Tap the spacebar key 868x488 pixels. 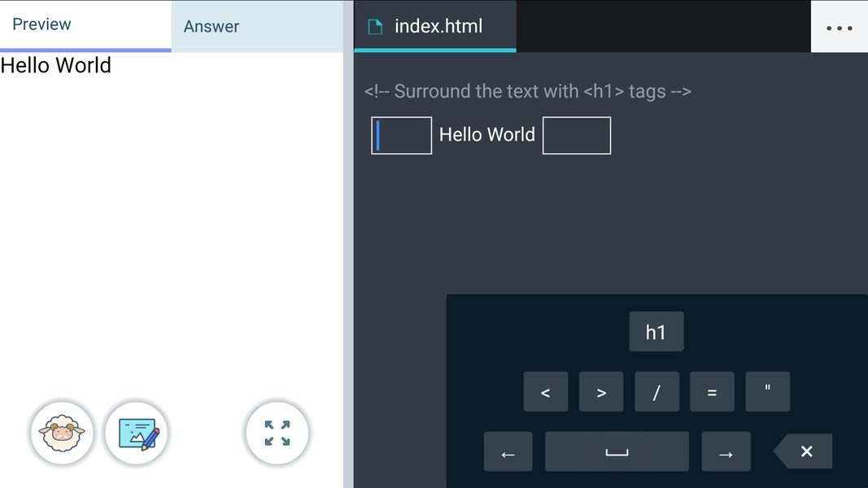(617, 451)
